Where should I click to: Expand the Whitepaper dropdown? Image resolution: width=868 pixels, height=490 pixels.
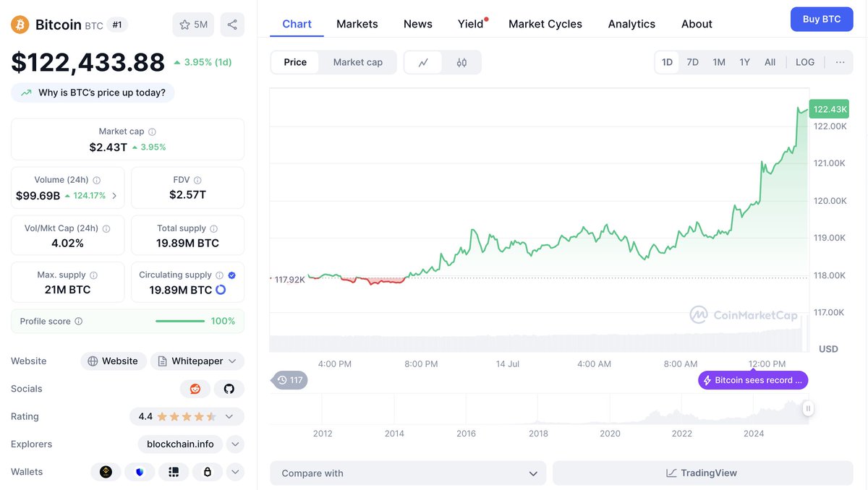click(197, 361)
